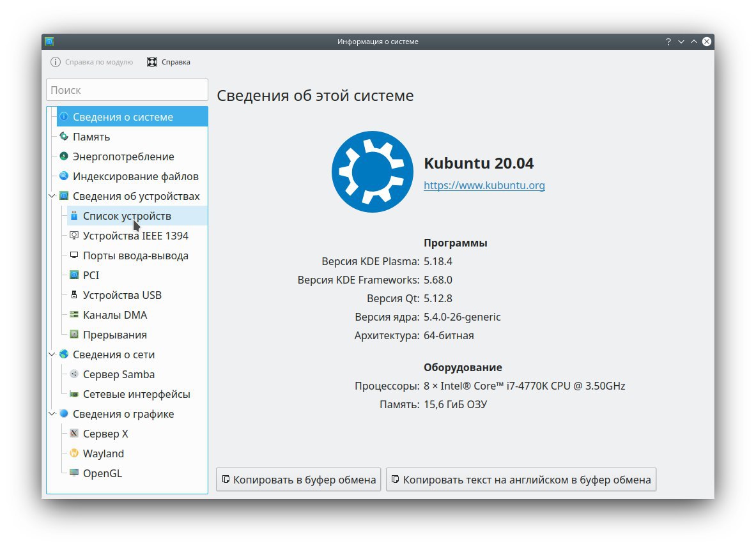The height and width of the screenshot is (548, 756).
Task: Select Сведения о системе in the tree
Action: [132, 117]
